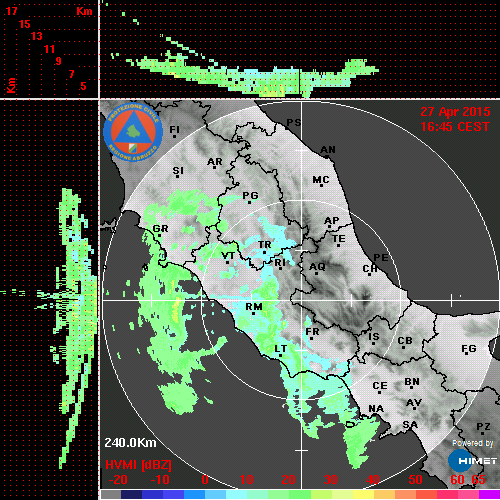
Task: Click the FI city label
Action: tap(175, 129)
